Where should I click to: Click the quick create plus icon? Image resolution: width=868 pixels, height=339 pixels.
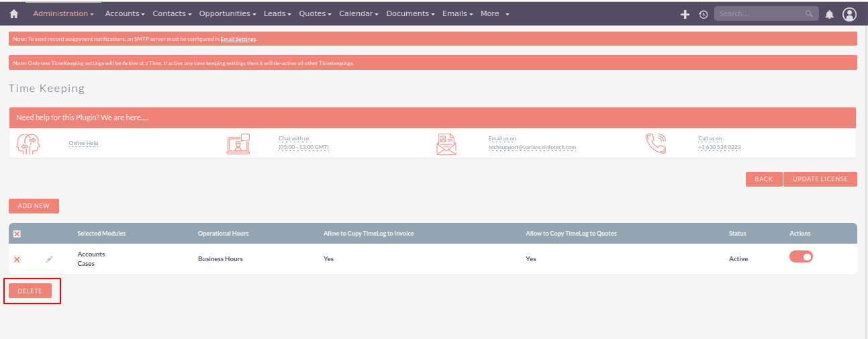685,14
